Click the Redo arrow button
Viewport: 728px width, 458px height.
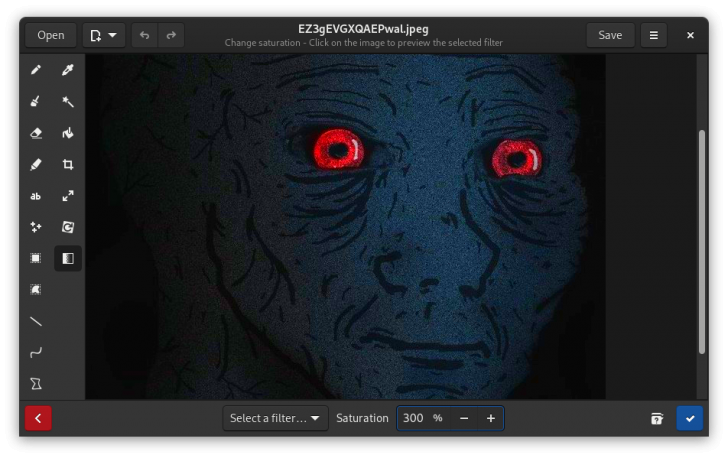click(171, 35)
